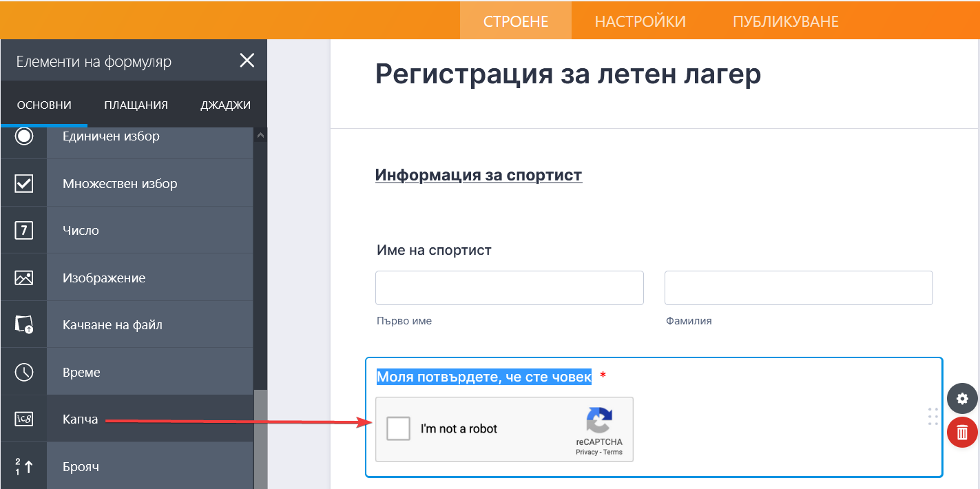Image resolution: width=980 pixels, height=489 pixels.
Task: Click the File Upload icon
Action: tap(24, 324)
